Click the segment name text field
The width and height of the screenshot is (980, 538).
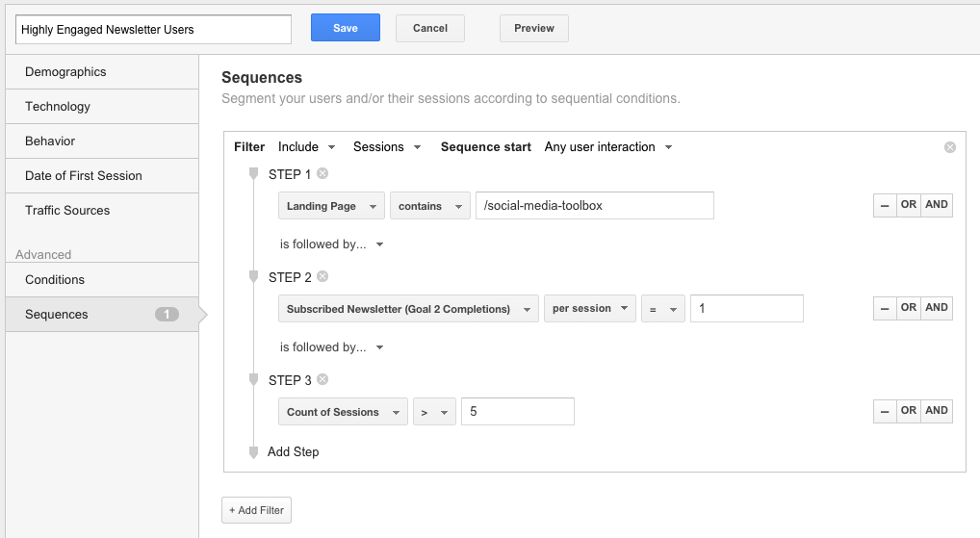[x=153, y=29]
